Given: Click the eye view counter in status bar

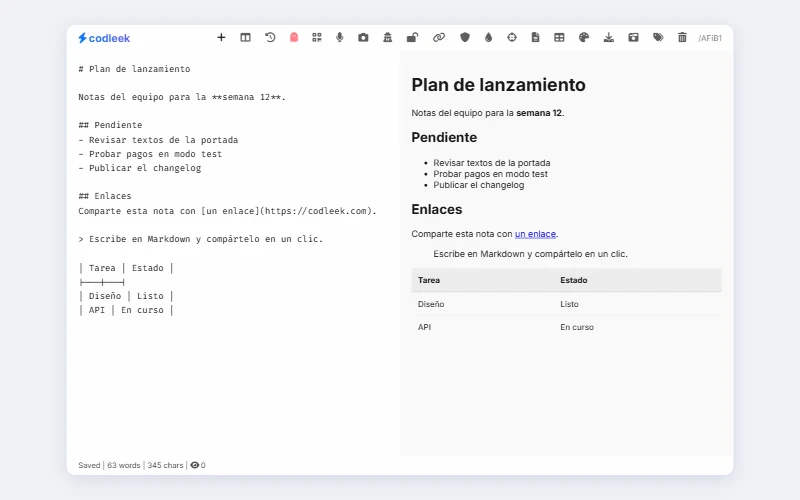Looking at the screenshot, I should pyautogui.click(x=198, y=465).
